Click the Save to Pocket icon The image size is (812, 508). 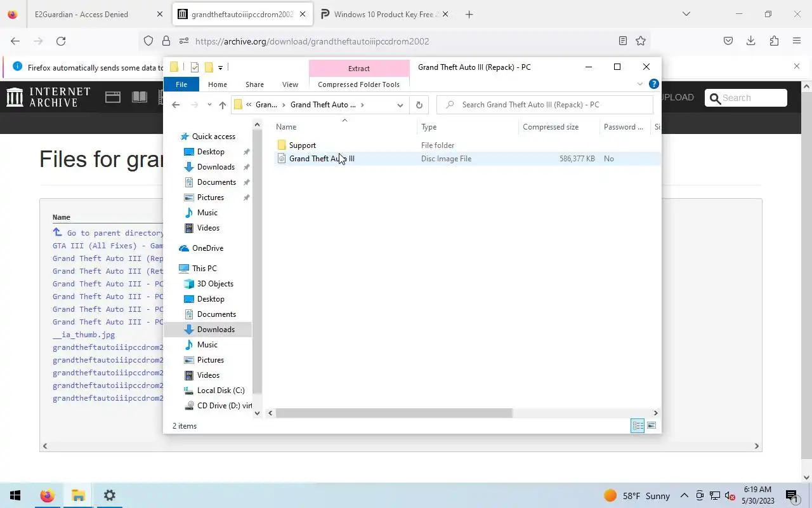728,41
